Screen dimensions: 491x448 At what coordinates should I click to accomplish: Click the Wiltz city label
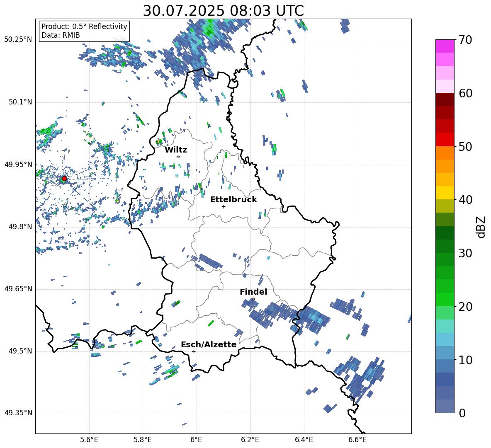(x=176, y=150)
